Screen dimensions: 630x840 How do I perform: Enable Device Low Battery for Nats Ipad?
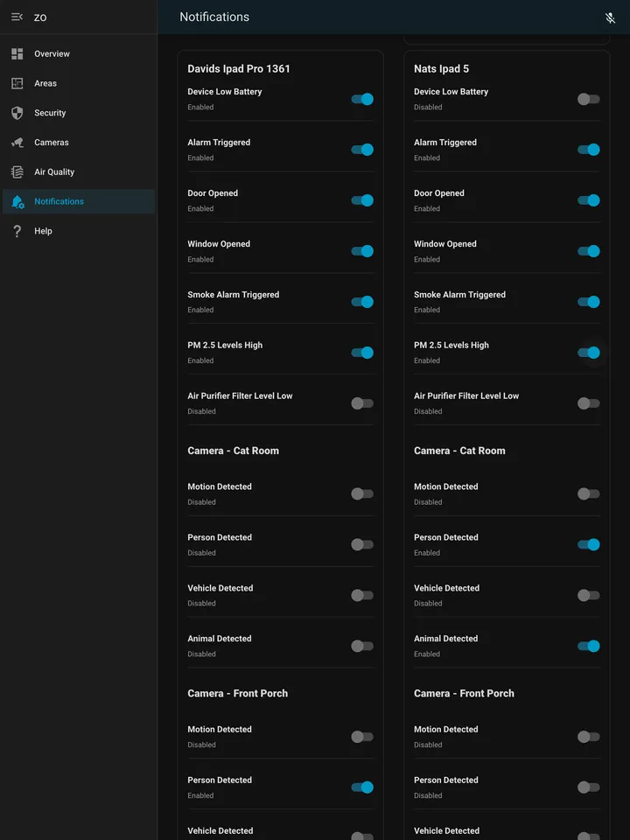589,99
